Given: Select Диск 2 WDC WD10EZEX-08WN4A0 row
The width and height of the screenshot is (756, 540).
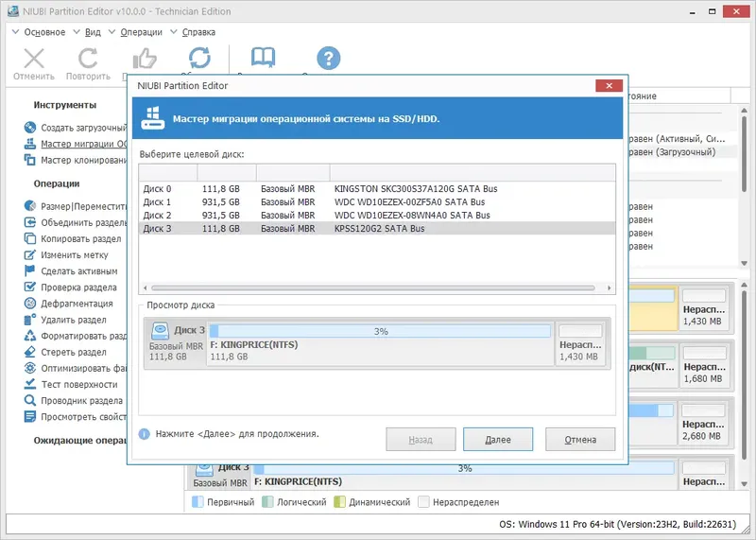Looking at the screenshot, I should pyautogui.click(x=377, y=216).
